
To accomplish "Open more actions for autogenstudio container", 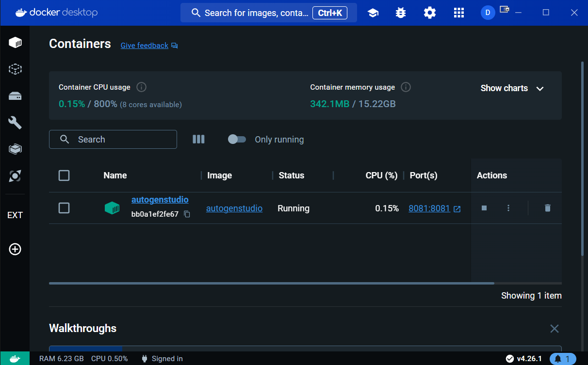I will point(508,208).
